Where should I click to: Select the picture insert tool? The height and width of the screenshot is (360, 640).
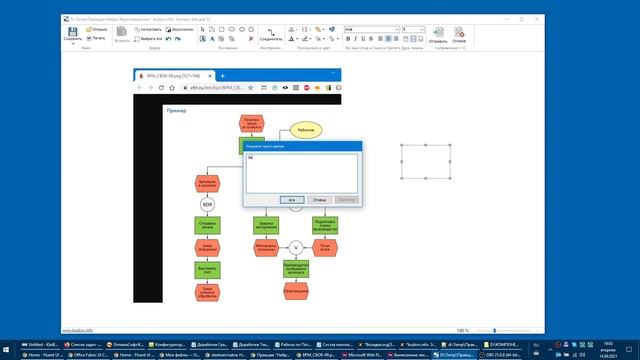pyautogui.click(x=202, y=39)
